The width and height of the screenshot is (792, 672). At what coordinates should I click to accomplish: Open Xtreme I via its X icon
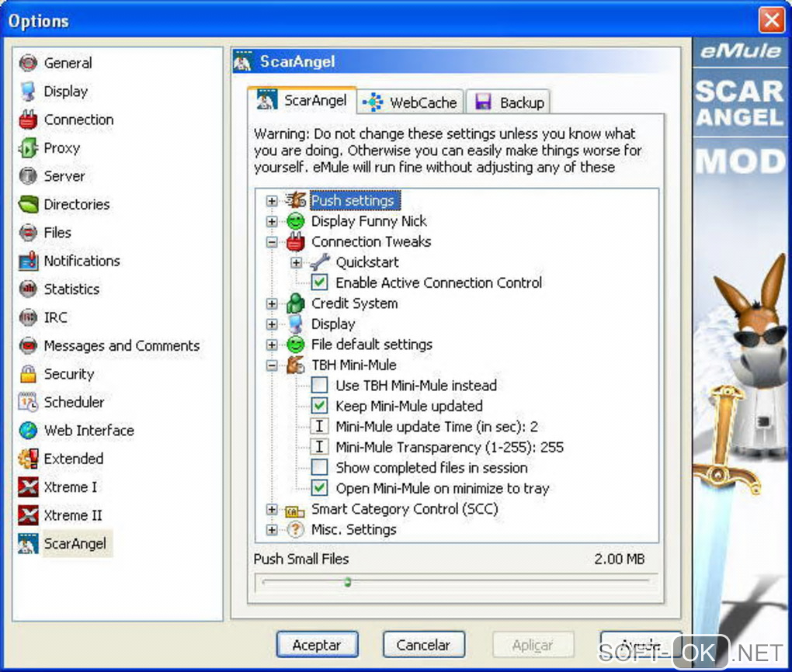[28, 487]
